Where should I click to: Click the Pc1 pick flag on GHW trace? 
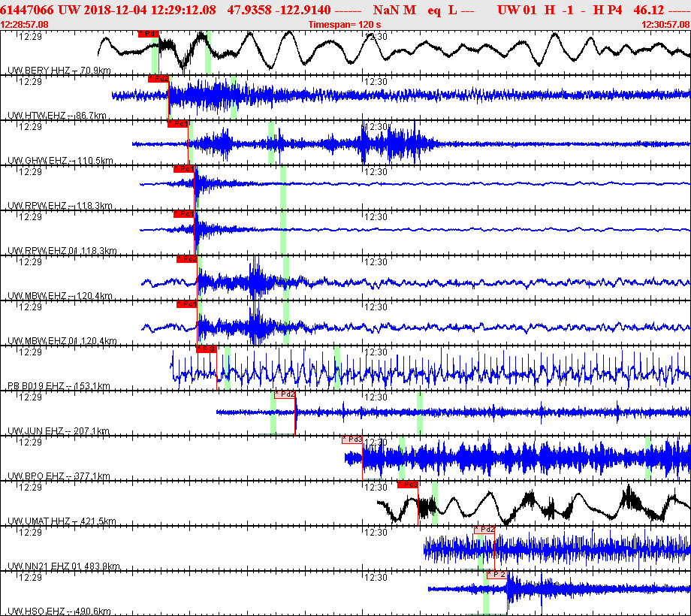pos(177,124)
